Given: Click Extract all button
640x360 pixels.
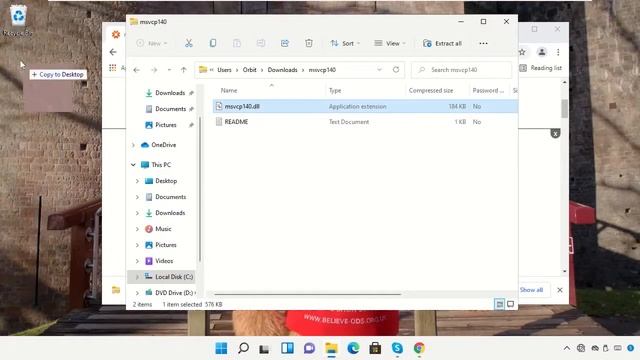Looking at the screenshot, I should (442, 43).
